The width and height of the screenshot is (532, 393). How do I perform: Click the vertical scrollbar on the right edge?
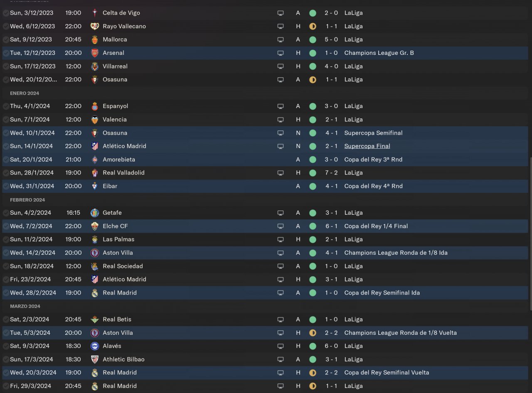click(x=530, y=233)
